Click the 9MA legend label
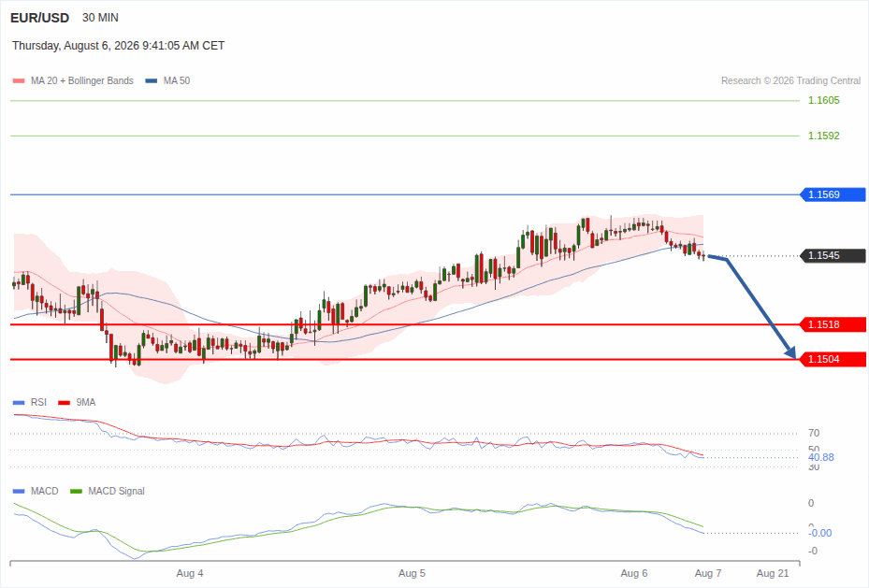 (x=86, y=403)
